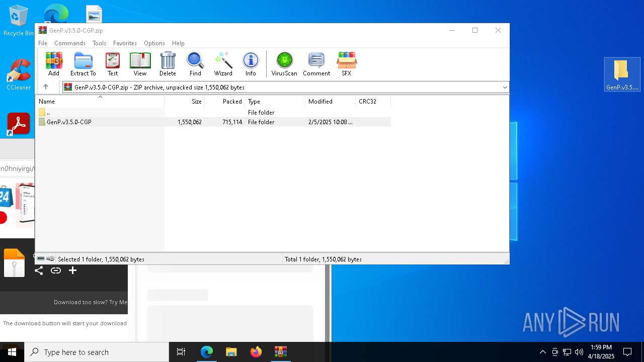Sort by Size column header

tap(185, 102)
